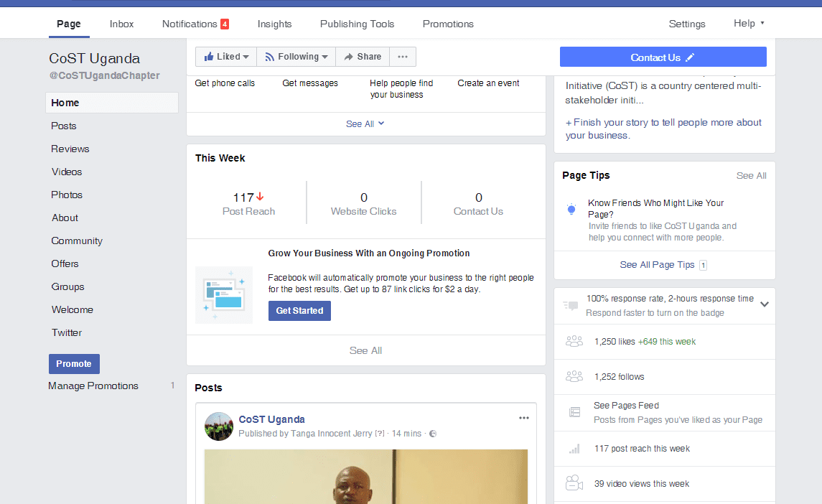Screen dimensions: 822x504
Task: Open the Following dropdown
Action: coord(296,57)
